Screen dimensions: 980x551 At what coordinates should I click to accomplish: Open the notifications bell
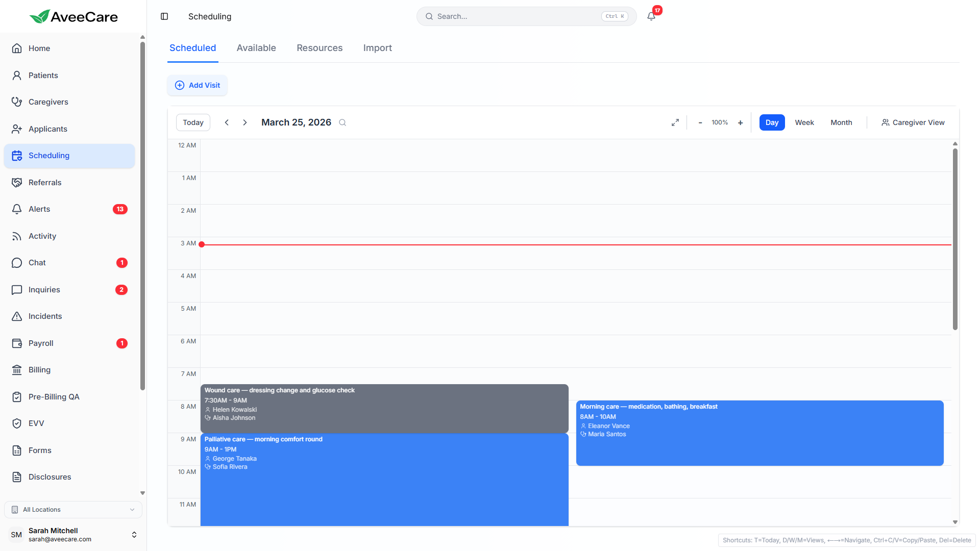(651, 16)
